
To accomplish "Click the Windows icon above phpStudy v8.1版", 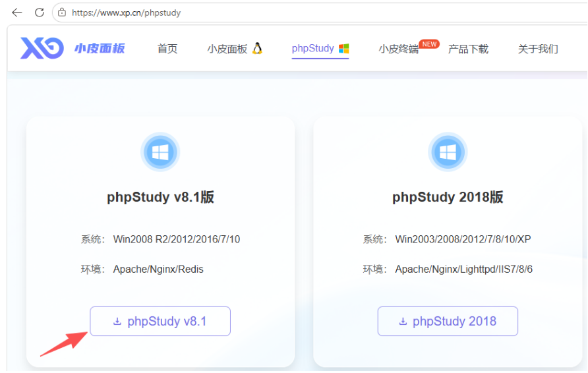I will pyautogui.click(x=160, y=152).
